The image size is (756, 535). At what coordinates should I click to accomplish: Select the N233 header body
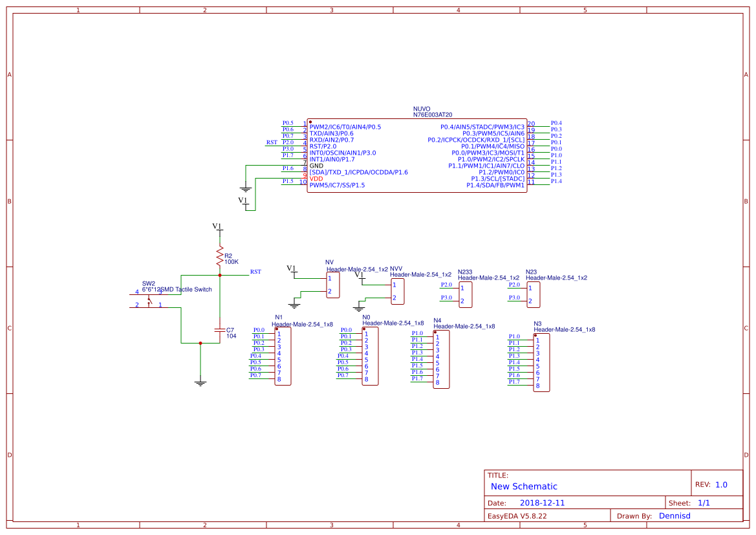click(x=465, y=294)
